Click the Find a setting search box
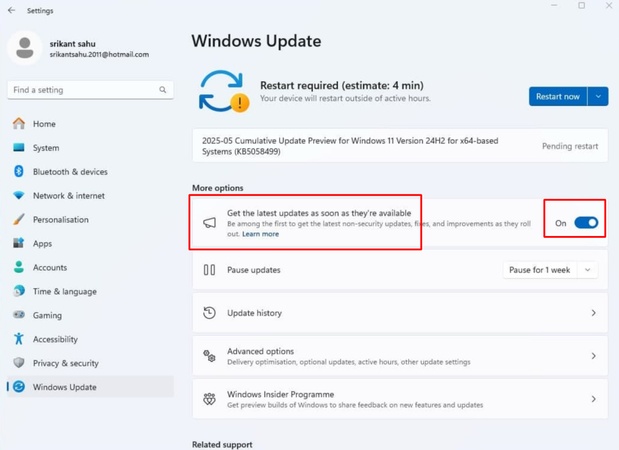Image resolution: width=619 pixels, height=450 pixels. 90,90
